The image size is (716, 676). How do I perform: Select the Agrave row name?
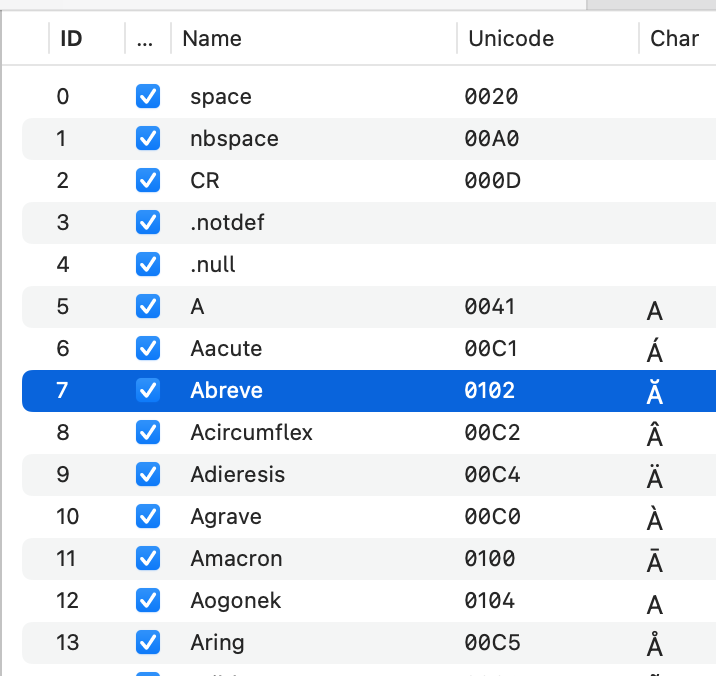click(226, 517)
